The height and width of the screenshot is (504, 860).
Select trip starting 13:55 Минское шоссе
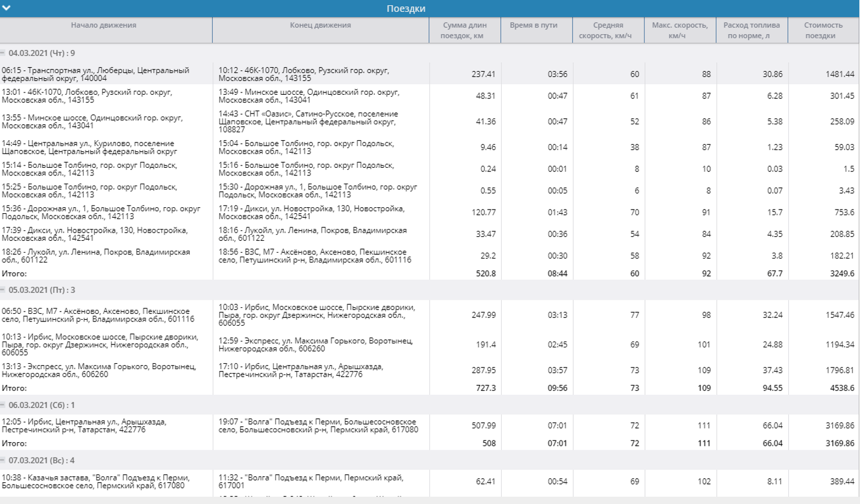pyautogui.click(x=92, y=121)
